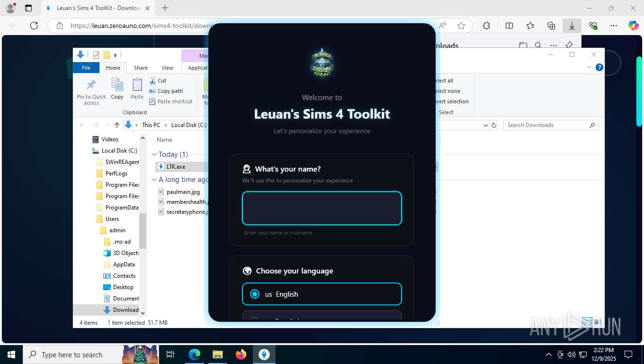644x364 pixels.
Task: Select the English language radio option
Action: 322,294
